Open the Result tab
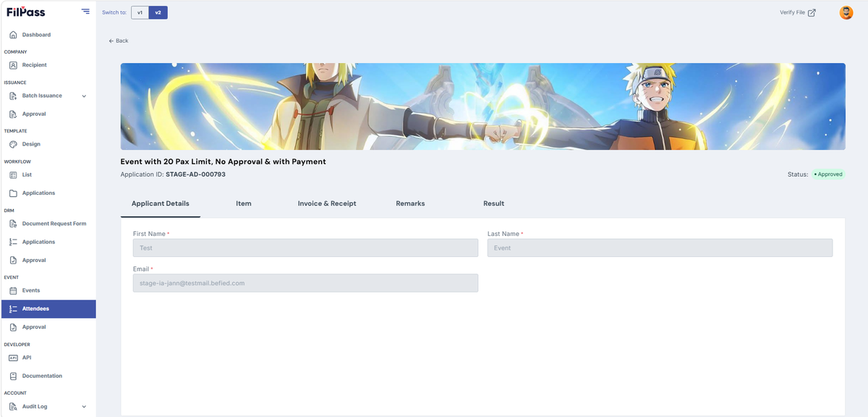Screen dimensions: 868x417 pos(494,203)
